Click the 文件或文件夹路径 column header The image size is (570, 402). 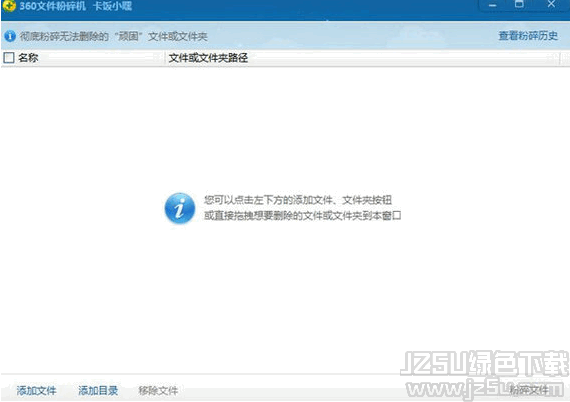coord(208,58)
